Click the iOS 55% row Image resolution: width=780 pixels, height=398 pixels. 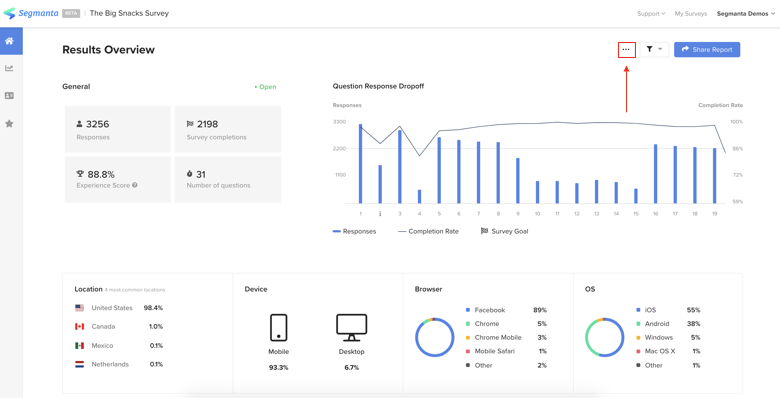668,310
